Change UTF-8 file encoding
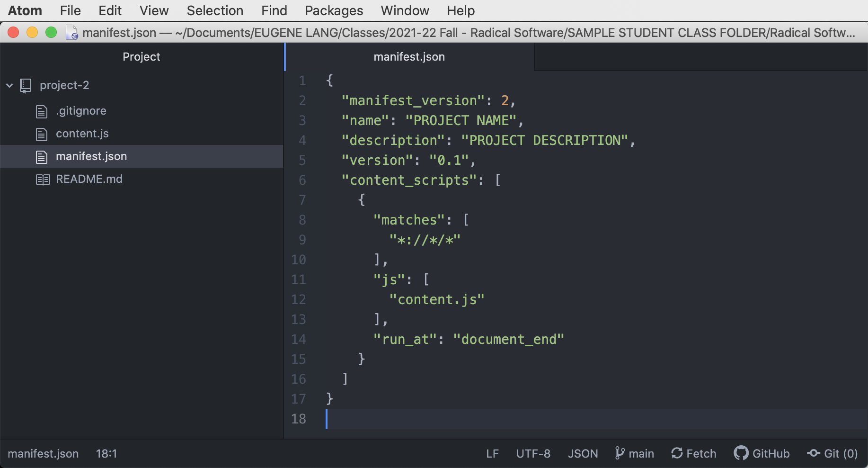 [533, 453]
